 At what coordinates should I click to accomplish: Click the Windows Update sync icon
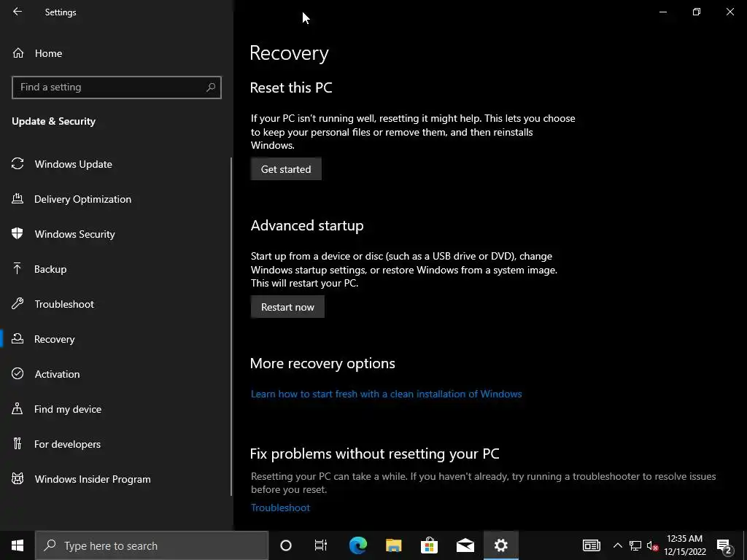(18, 164)
